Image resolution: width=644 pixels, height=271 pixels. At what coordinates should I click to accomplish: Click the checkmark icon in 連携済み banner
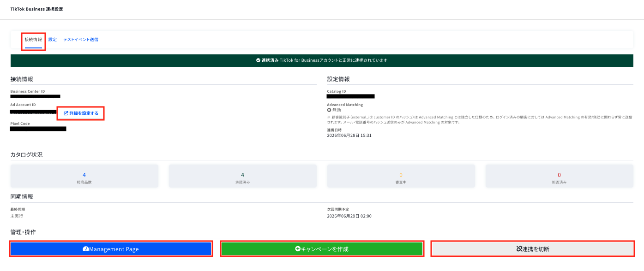pyautogui.click(x=258, y=60)
